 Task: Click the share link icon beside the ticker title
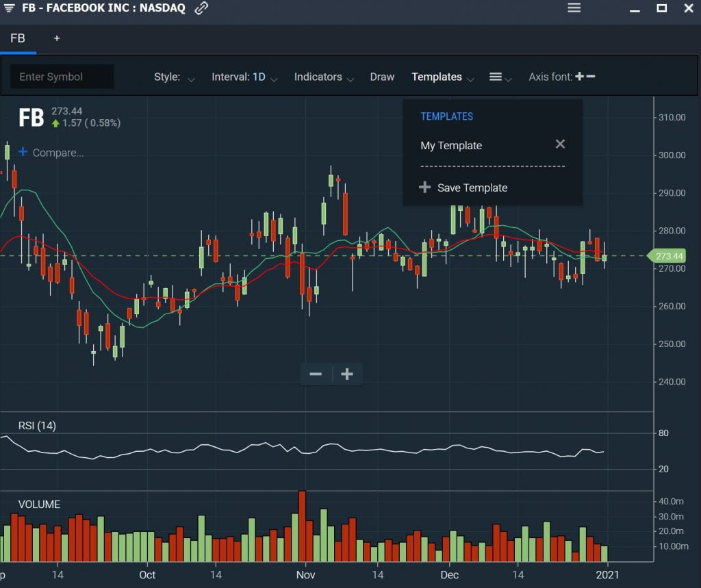point(201,9)
